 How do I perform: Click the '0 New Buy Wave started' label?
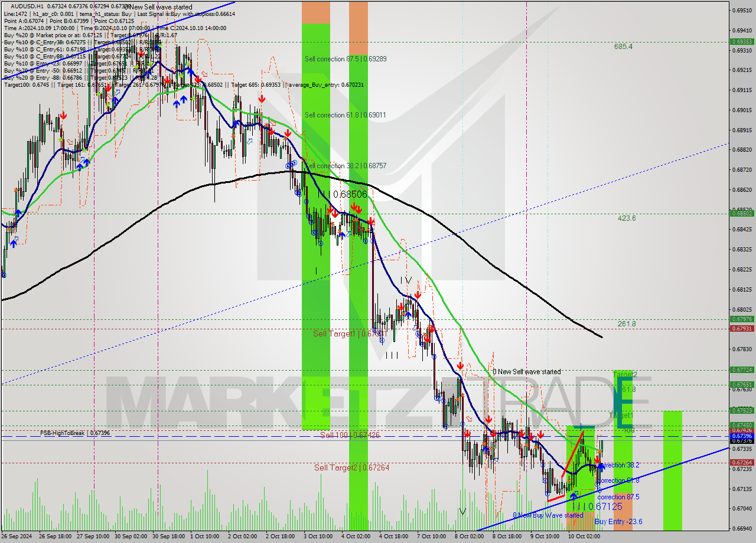tap(548, 515)
